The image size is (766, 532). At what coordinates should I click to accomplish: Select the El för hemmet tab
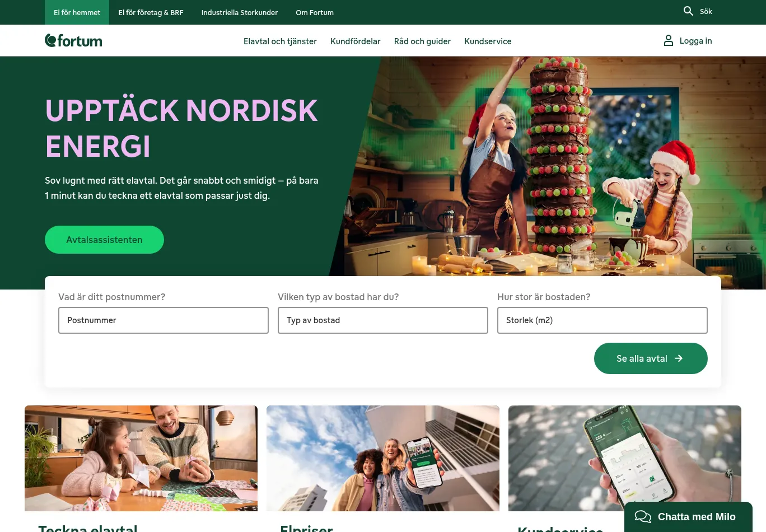77,12
